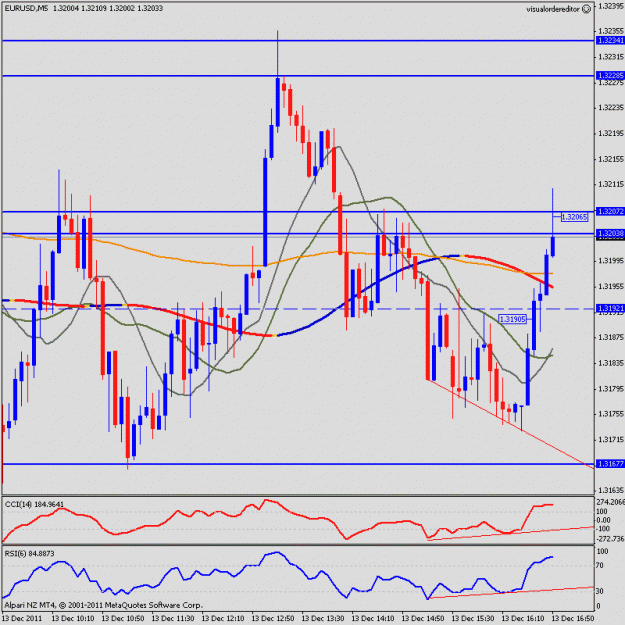
Task: Click the horizontal line at the 1.31677 level
Action: coord(299,464)
